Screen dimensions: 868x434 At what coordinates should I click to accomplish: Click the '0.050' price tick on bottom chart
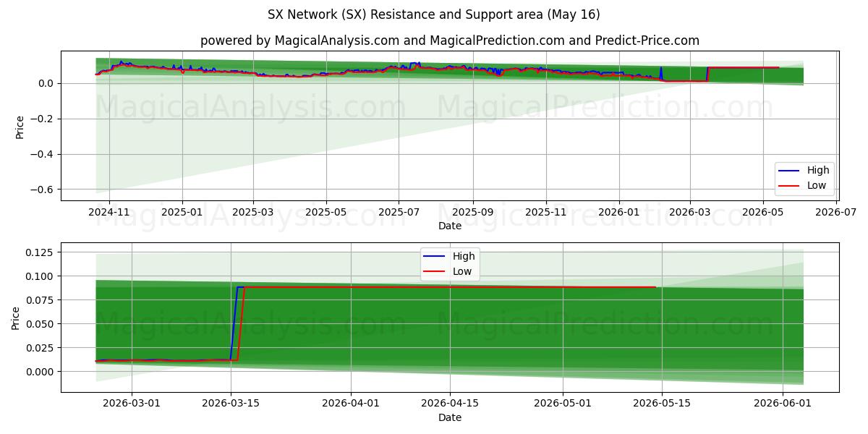click(x=41, y=324)
